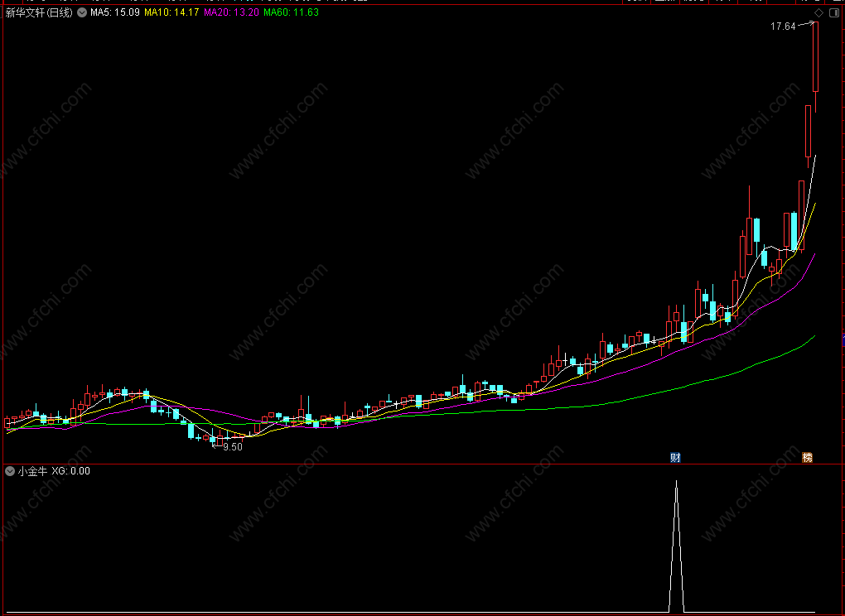Click the diamond icon at chart top-right
The image size is (845, 616).
(x=818, y=13)
